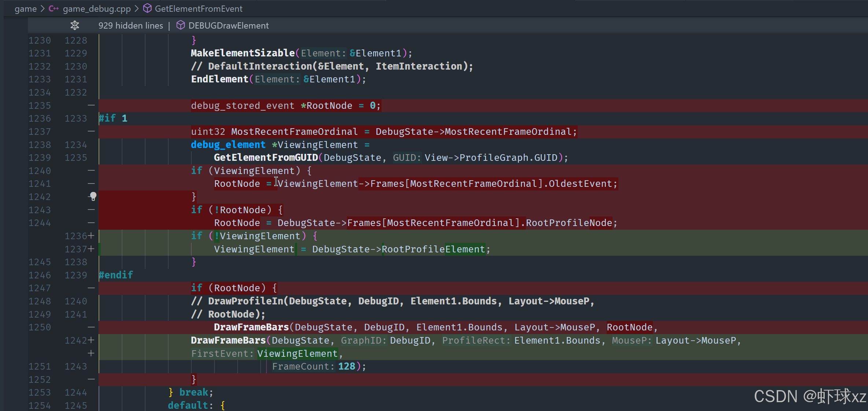Open the game_debug.cpp breadcrumb dropdown
868x411 pixels.
coord(96,8)
